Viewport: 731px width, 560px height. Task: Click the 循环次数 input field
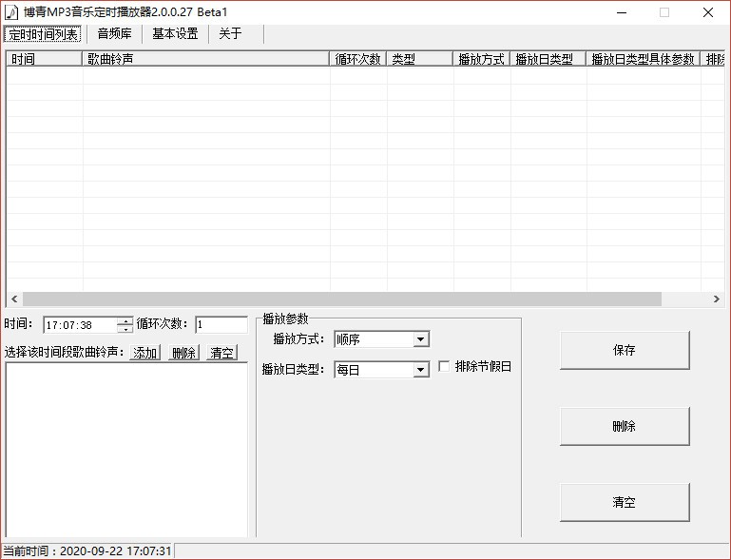221,324
